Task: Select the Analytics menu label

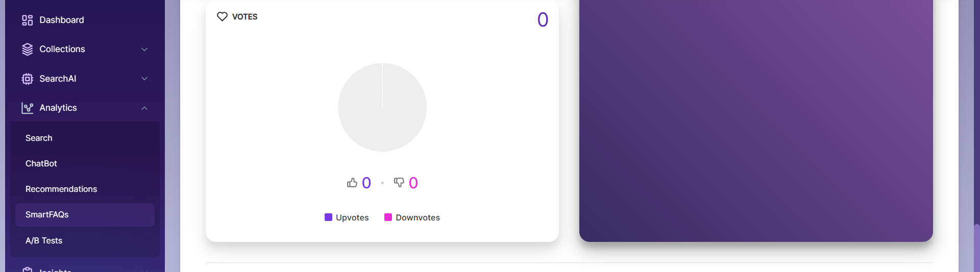Action: [x=58, y=108]
